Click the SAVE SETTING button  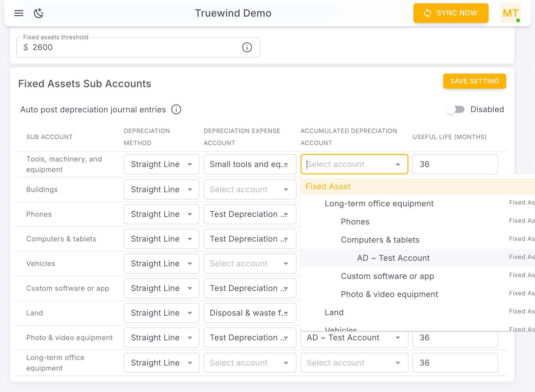click(474, 81)
